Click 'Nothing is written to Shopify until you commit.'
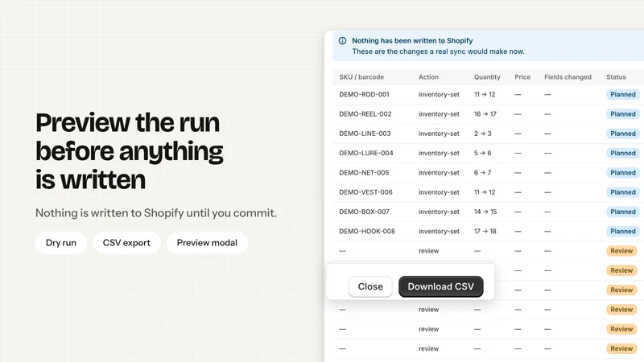Viewport: 644px width, 362px height. pyautogui.click(x=156, y=213)
